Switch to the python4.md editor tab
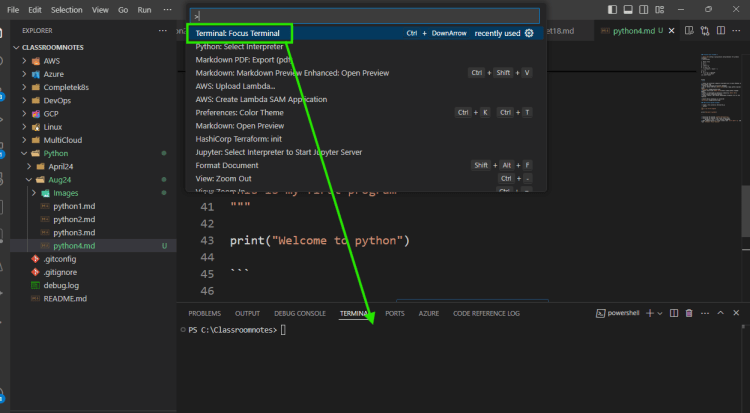This screenshot has width=750, height=413. pos(634,31)
